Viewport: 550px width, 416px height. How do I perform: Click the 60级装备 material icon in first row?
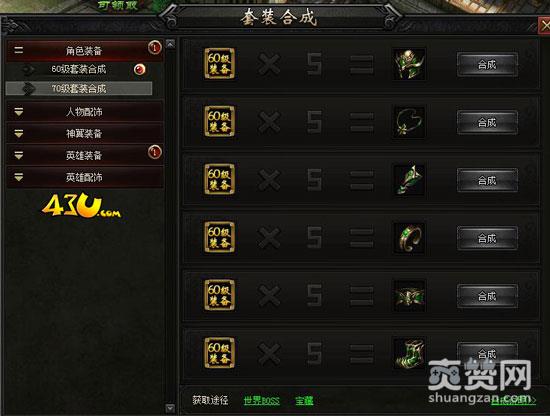(220, 63)
